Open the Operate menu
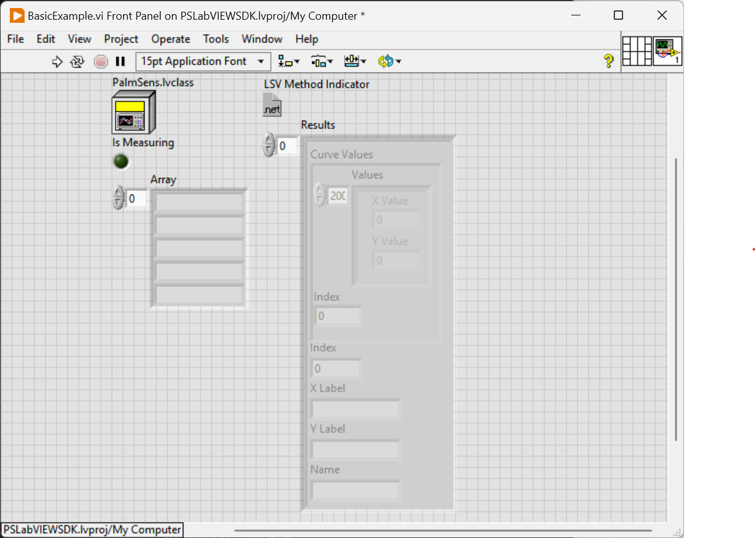This screenshot has width=756, height=538. point(171,39)
